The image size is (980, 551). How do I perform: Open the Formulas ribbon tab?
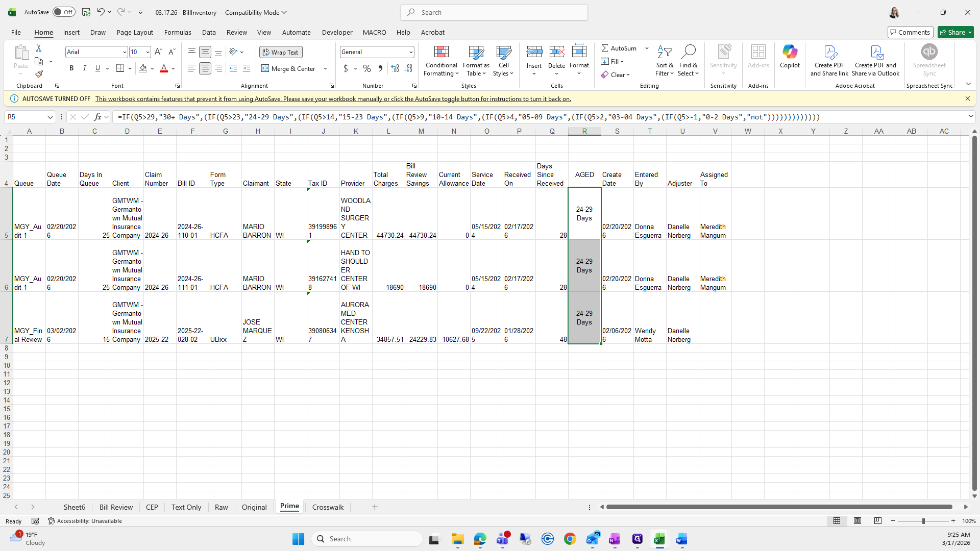pyautogui.click(x=178, y=32)
